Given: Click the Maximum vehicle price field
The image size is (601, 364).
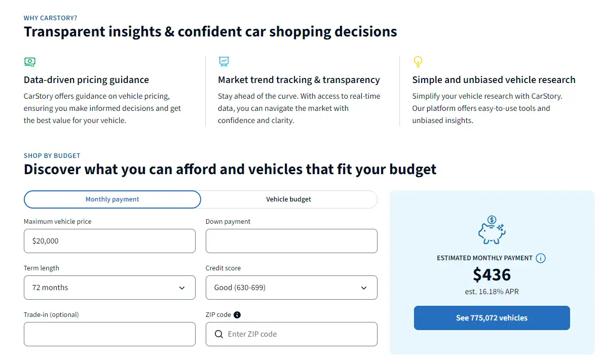Looking at the screenshot, I should click(x=109, y=241).
